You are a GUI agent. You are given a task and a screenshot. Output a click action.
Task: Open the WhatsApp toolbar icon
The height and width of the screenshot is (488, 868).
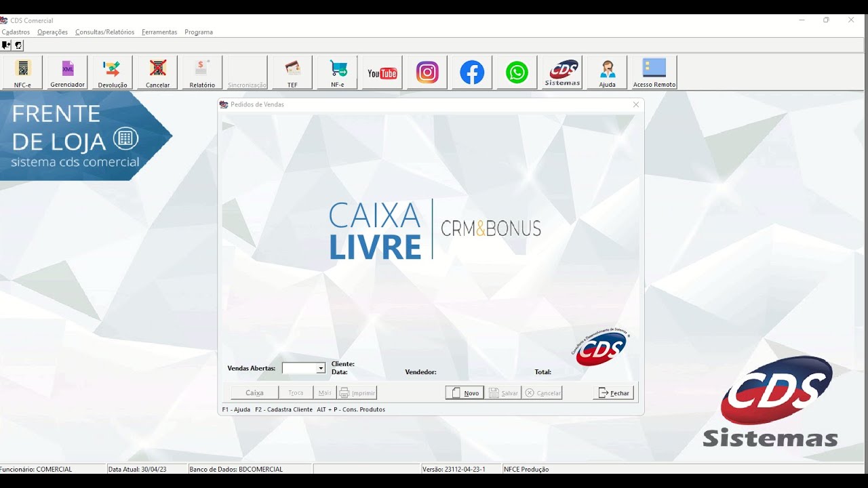coord(517,73)
